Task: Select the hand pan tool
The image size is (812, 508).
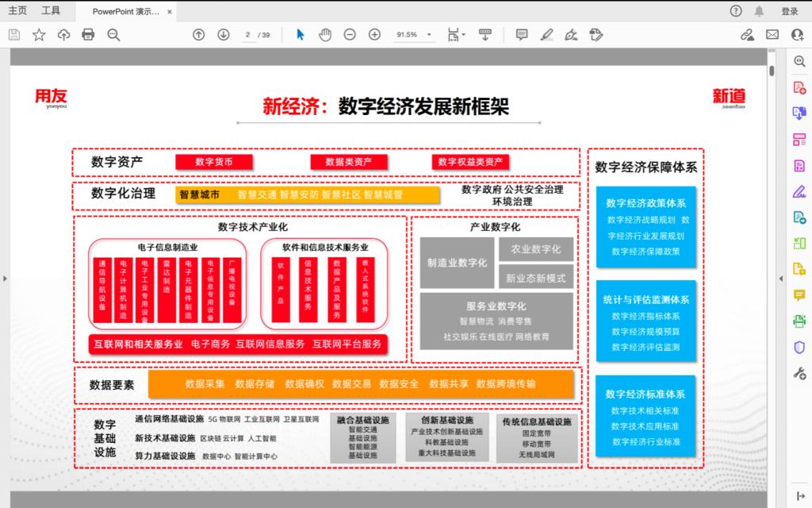Action: (x=324, y=34)
